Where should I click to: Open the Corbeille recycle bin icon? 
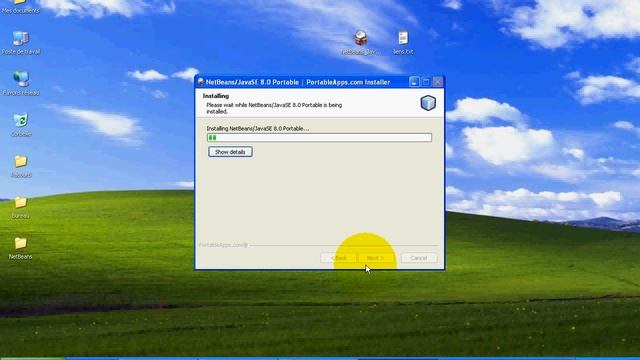pyautogui.click(x=21, y=124)
